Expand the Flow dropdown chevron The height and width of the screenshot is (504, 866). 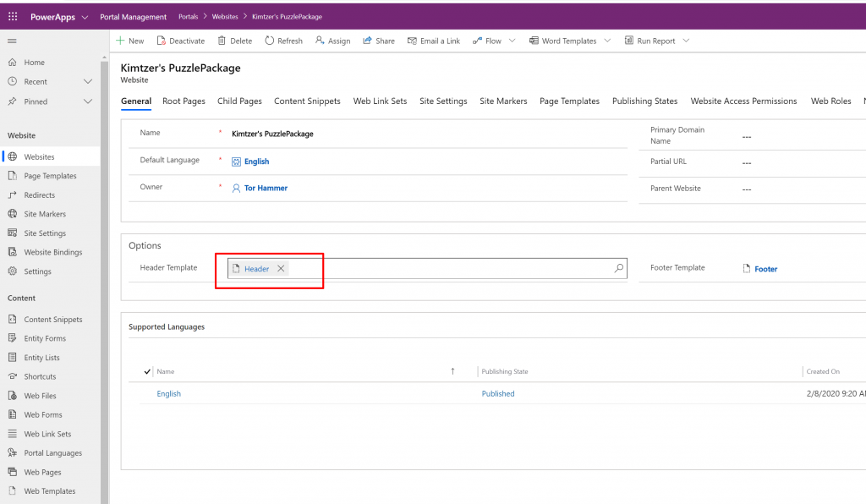512,41
